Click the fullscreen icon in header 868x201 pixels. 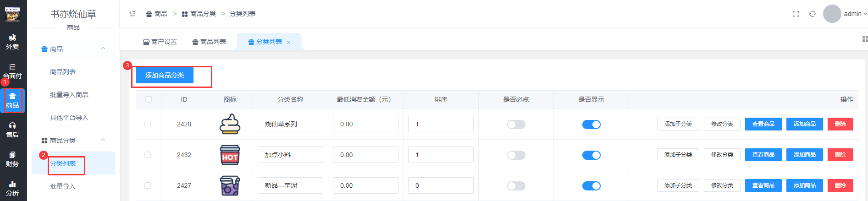click(x=796, y=14)
